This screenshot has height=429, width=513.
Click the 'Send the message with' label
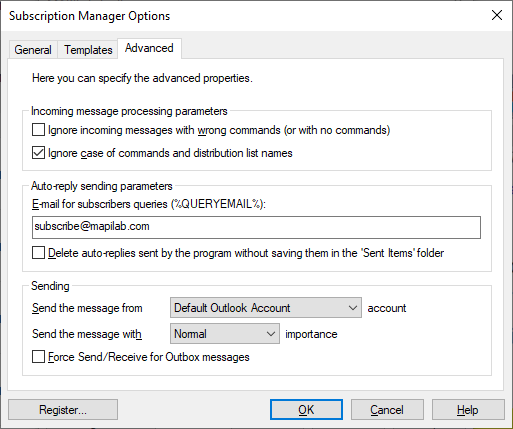[87, 334]
